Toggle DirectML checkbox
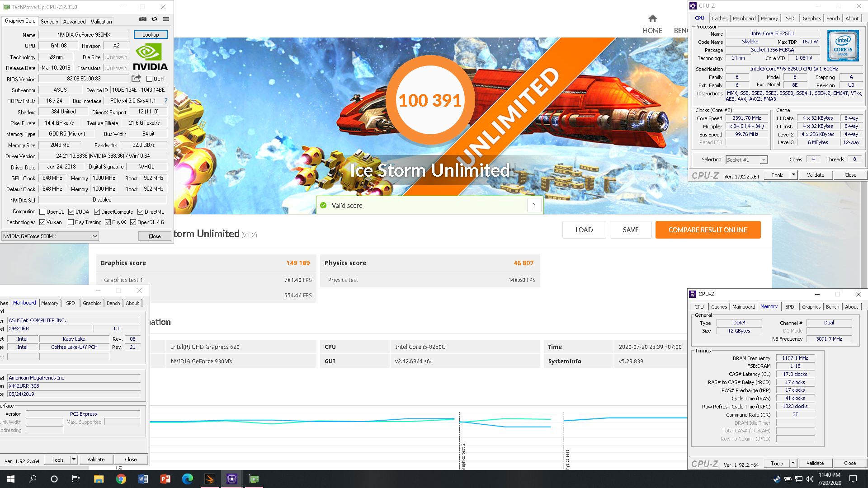Viewport: 868px width, 488px height. pyautogui.click(x=141, y=212)
